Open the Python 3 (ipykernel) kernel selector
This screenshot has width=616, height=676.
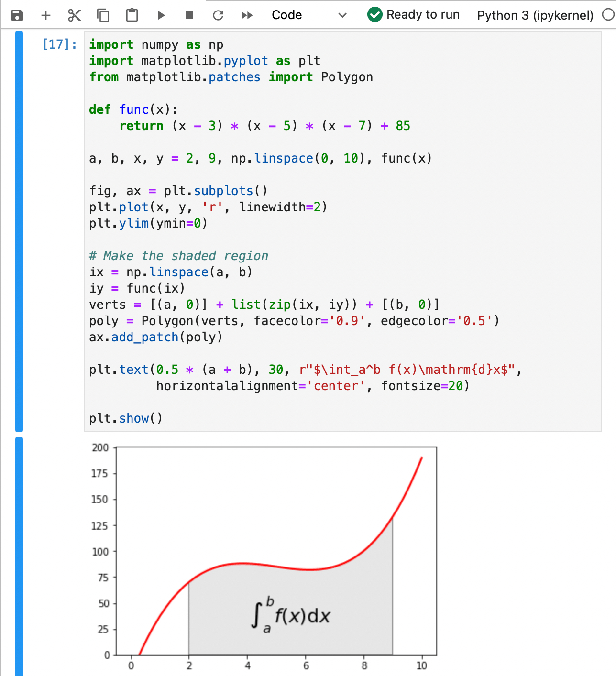click(x=534, y=15)
